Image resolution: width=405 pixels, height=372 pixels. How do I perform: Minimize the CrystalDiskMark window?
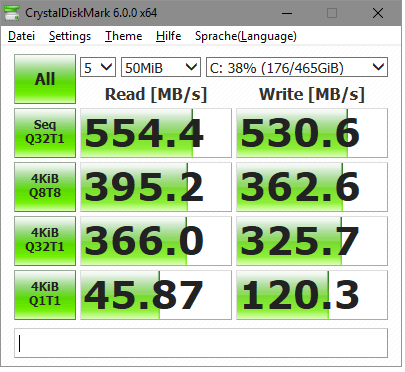287,13
